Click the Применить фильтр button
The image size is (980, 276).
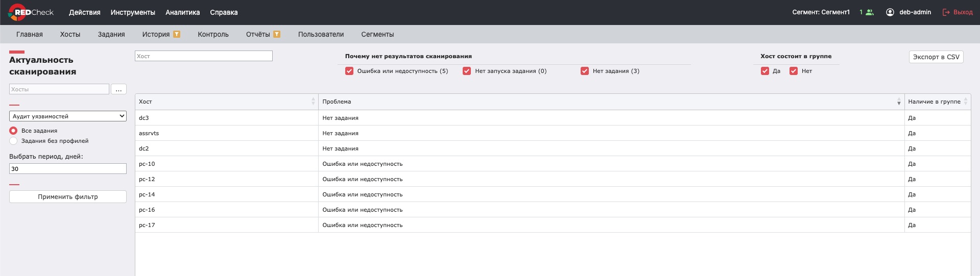click(x=68, y=197)
